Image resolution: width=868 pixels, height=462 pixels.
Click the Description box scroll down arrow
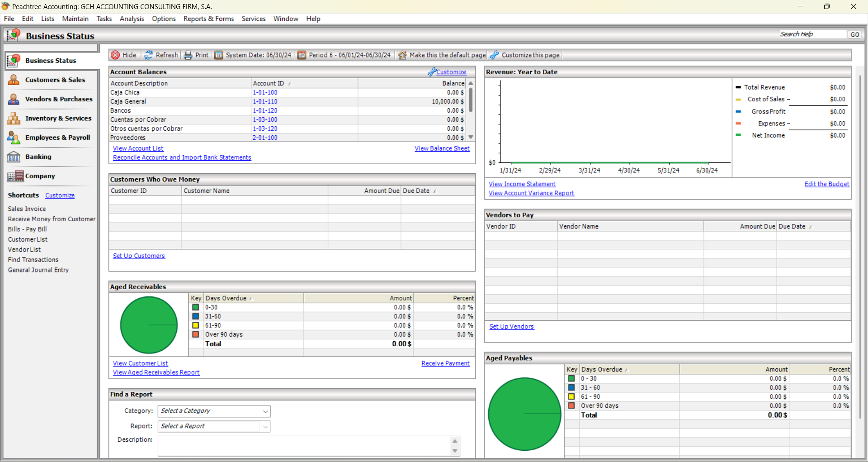[x=455, y=451]
